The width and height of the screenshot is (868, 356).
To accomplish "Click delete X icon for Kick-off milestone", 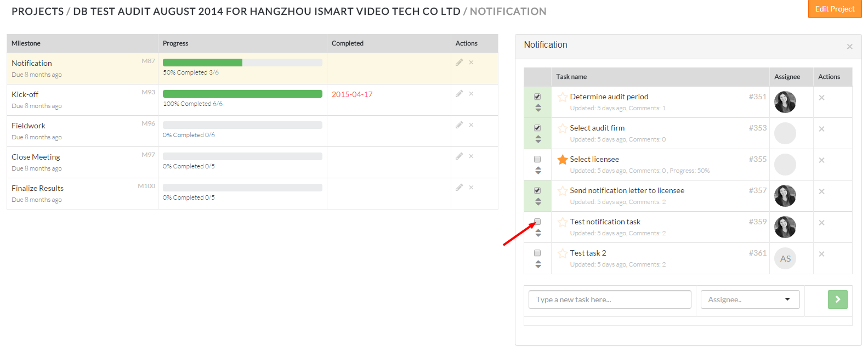I will coord(471,94).
